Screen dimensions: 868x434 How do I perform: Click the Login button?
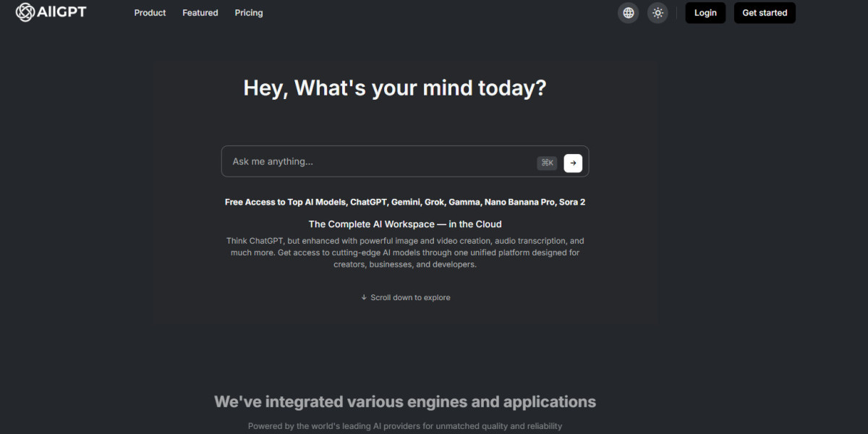(705, 12)
